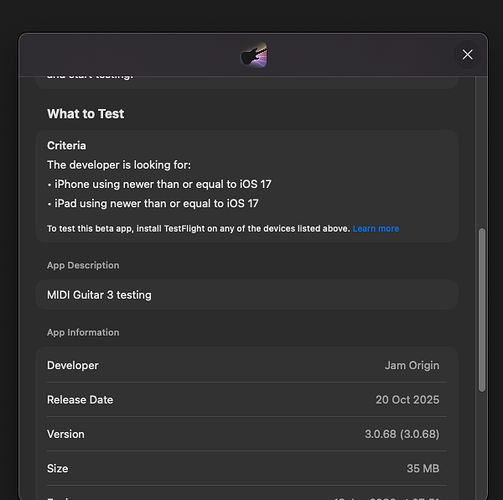The image size is (503, 500).
Task: Select the '3.0.68 (3.0.68)' version value
Action: click(x=402, y=434)
